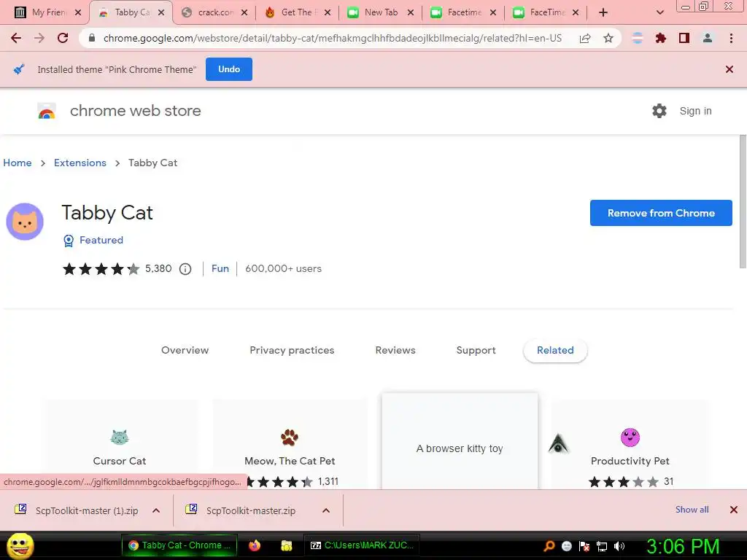Open the Start menu smiley button
Screen dimensions: 747x560
[20, 545]
